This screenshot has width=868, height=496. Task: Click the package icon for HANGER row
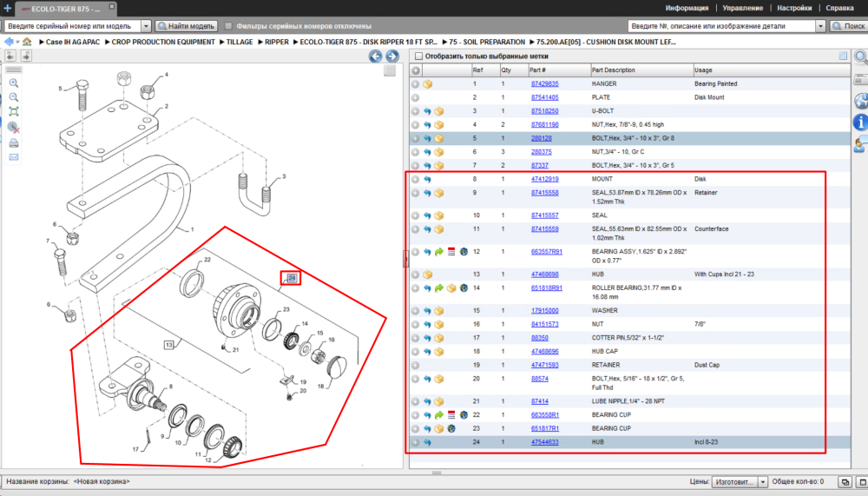[x=427, y=84]
